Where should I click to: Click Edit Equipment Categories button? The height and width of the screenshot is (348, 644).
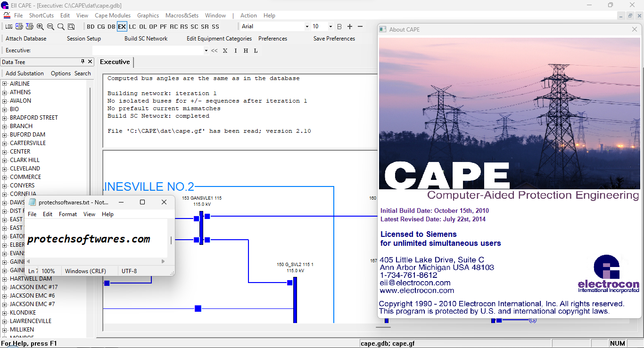219,39
